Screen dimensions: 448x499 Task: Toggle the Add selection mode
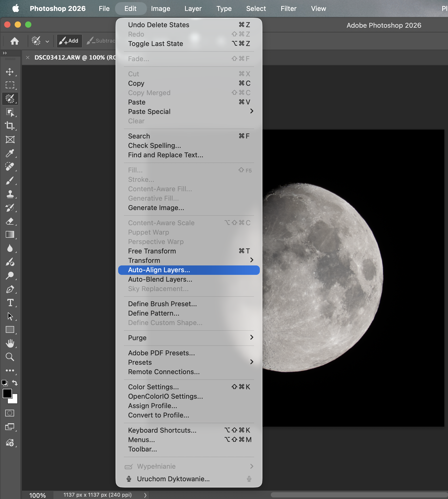click(69, 41)
